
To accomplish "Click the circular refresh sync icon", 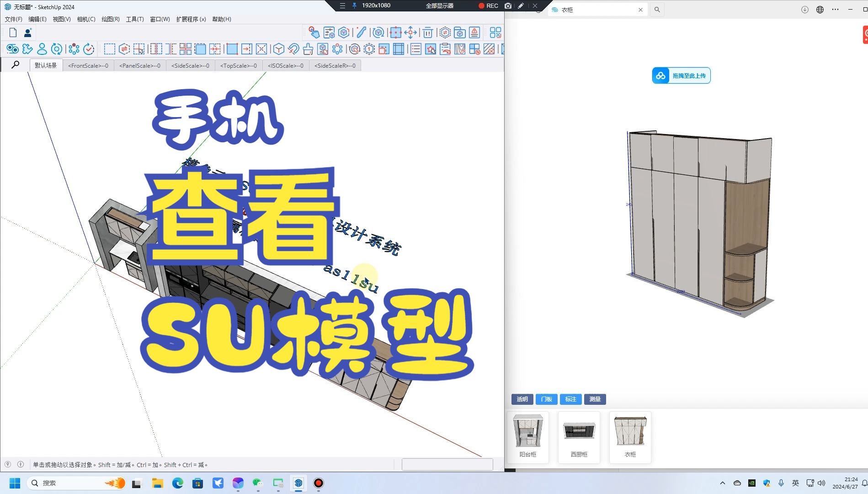I will [57, 49].
